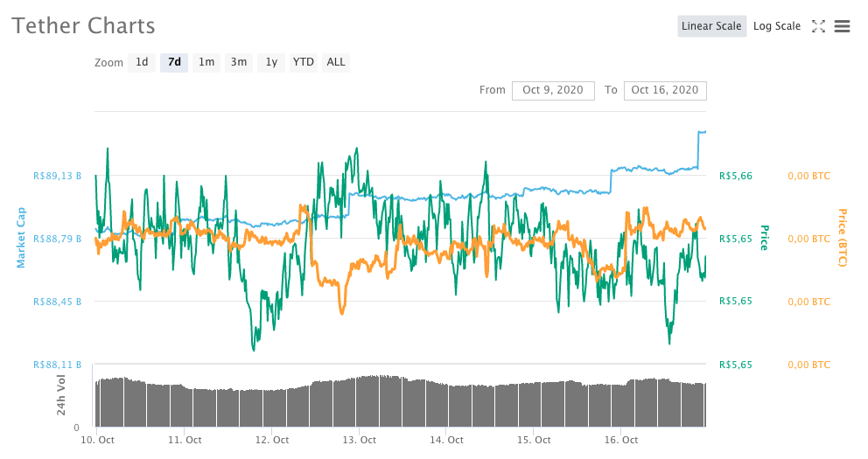Click the 15. Oct date label
868x459 pixels.
(535, 440)
